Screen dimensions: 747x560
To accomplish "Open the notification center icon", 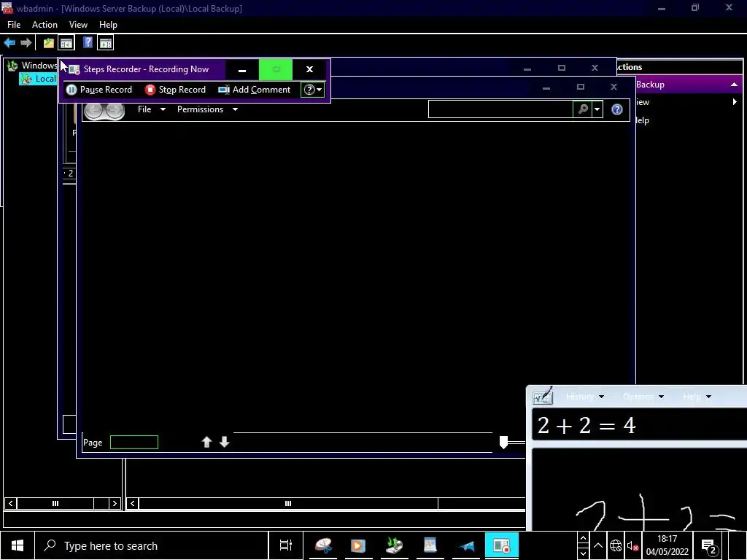I will [709, 546].
